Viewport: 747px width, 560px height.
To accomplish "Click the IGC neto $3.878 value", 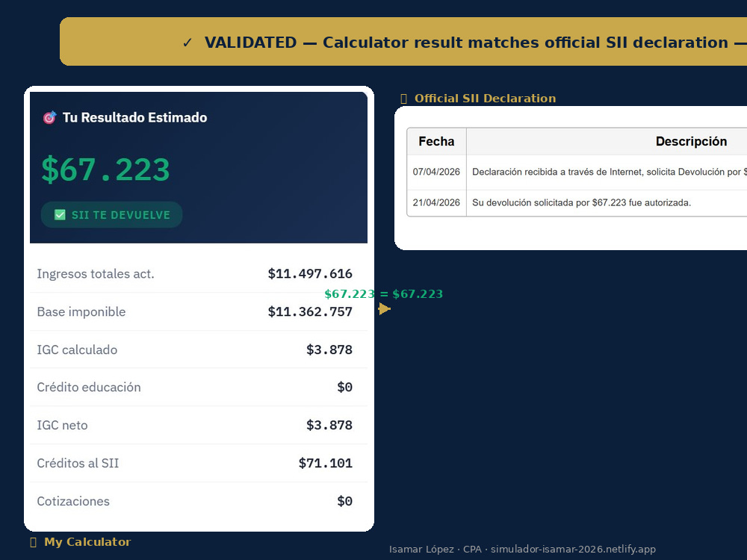I will (329, 426).
